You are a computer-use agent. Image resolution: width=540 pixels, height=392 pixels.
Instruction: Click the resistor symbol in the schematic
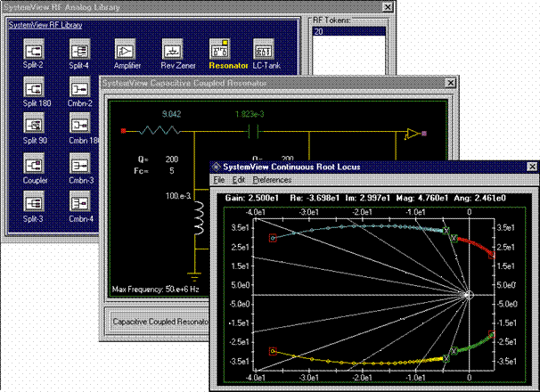(160, 131)
